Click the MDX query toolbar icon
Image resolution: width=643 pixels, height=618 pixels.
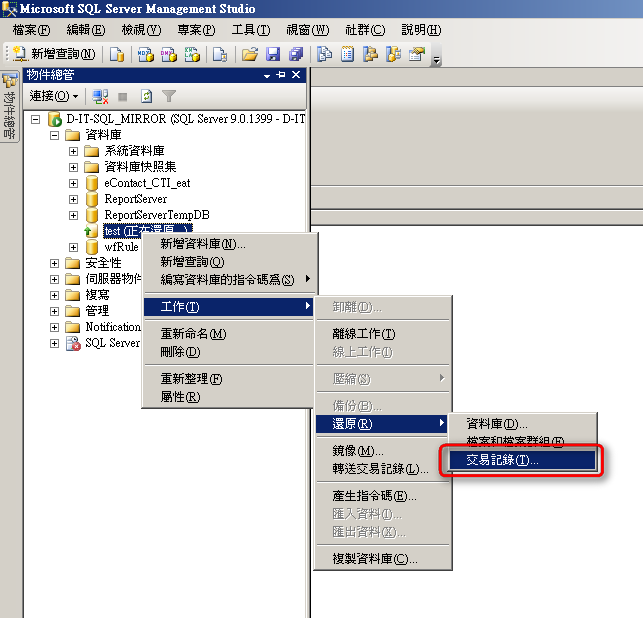[x=146, y=54]
